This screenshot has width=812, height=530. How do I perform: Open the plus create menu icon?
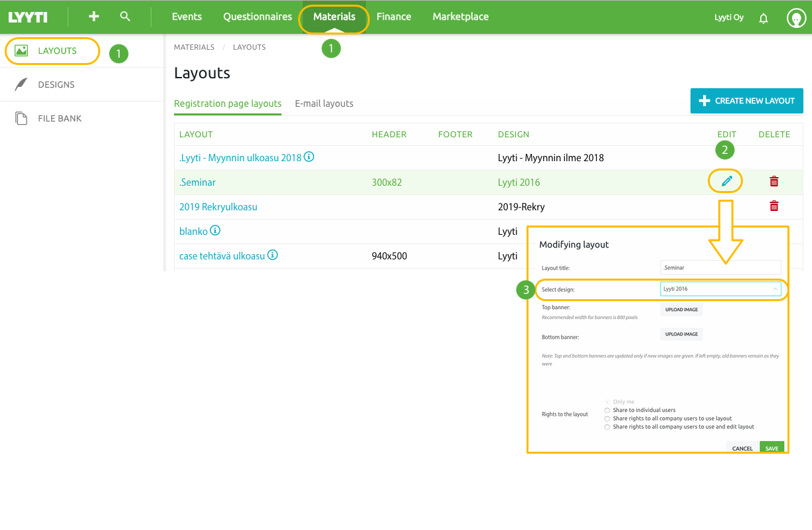point(94,17)
